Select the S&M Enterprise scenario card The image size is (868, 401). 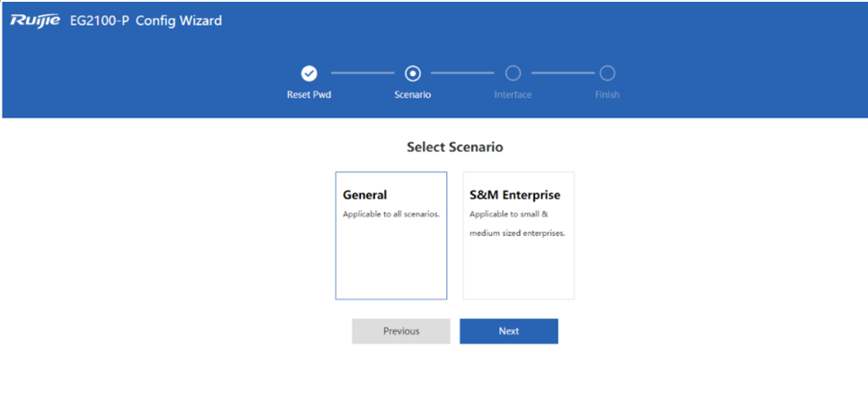[x=519, y=236]
